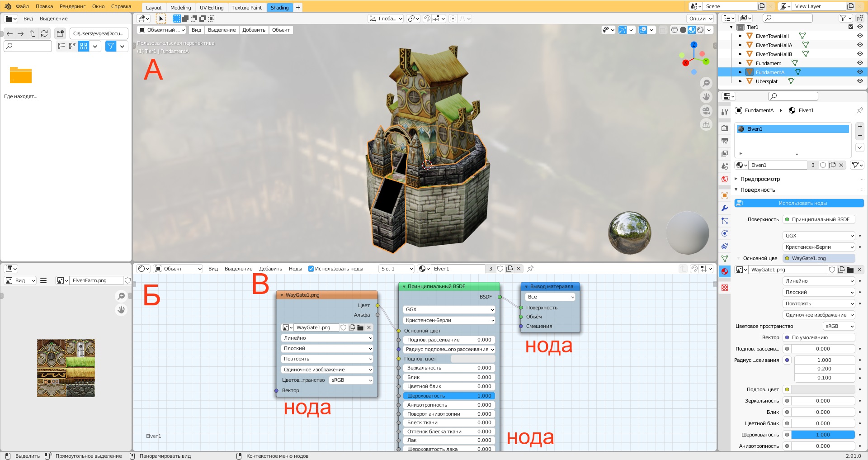Switch to the Modeling workspace tab
The height and width of the screenshot is (460, 868).
[180, 8]
